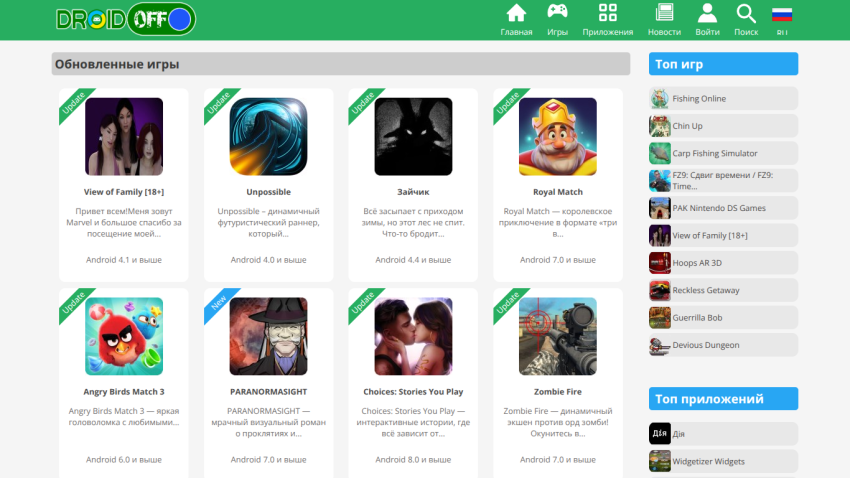Click Android 4.1 и выше text

124,260
